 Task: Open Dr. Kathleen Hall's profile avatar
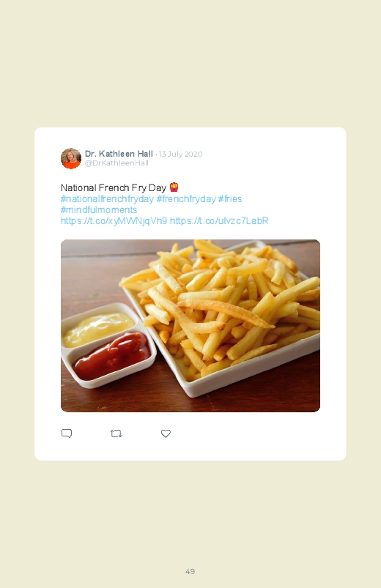pyautogui.click(x=71, y=158)
